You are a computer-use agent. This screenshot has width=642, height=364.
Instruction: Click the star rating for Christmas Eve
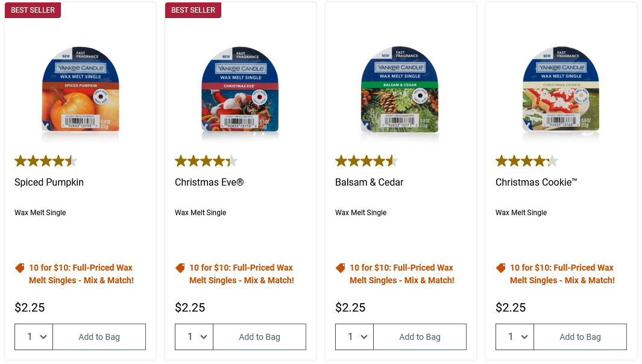coord(206,161)
